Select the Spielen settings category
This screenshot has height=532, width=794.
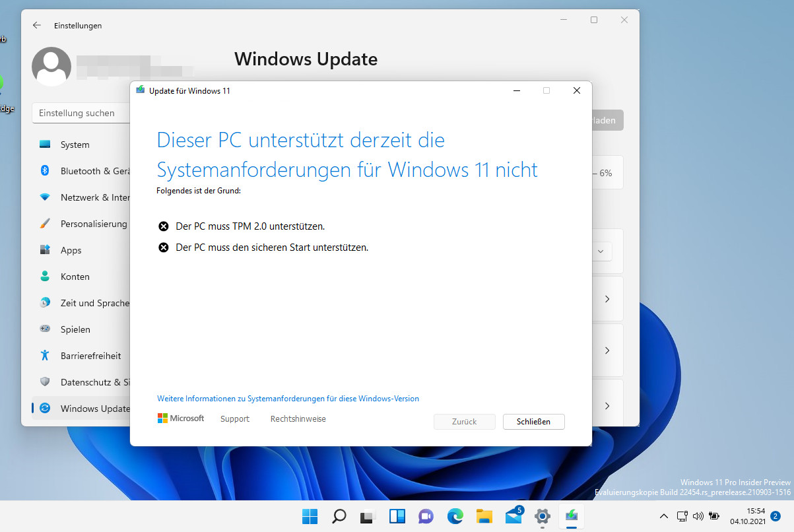point(81,329)
